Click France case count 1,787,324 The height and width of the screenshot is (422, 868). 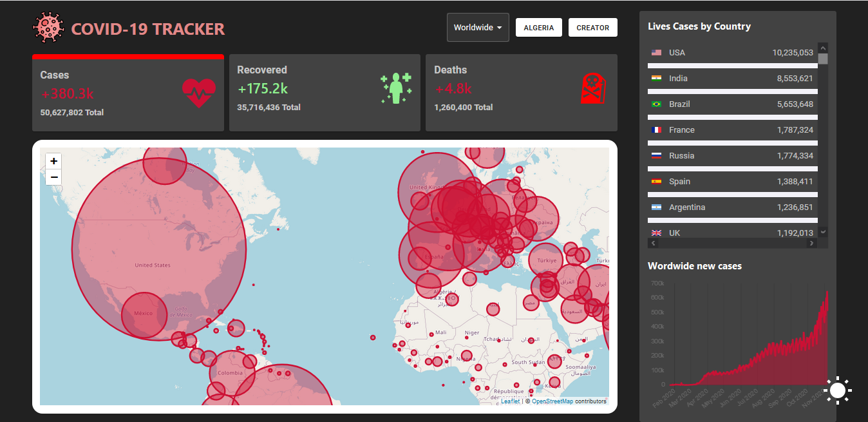point(795,130)
